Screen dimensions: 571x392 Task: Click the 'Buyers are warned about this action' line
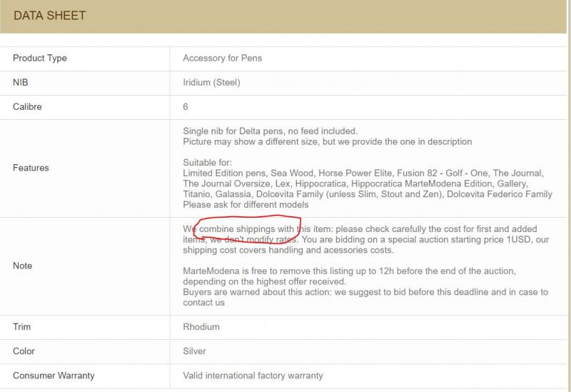point(365,292)
